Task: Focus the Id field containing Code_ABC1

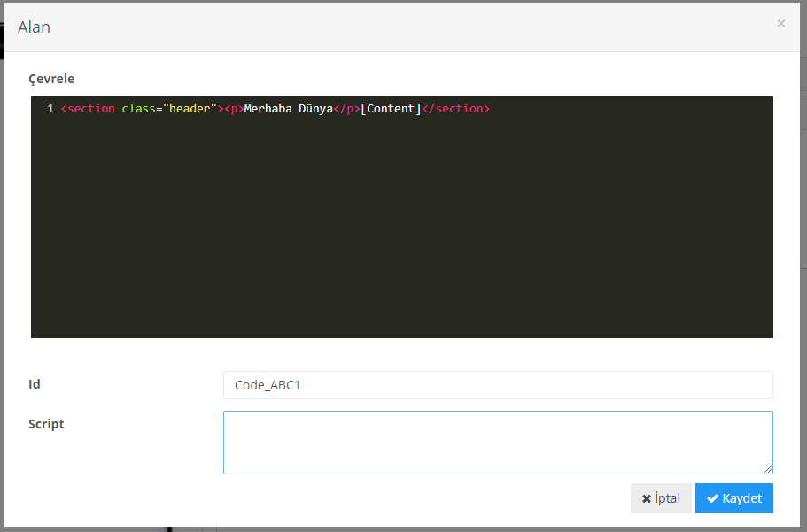Action: click(498, 385)
